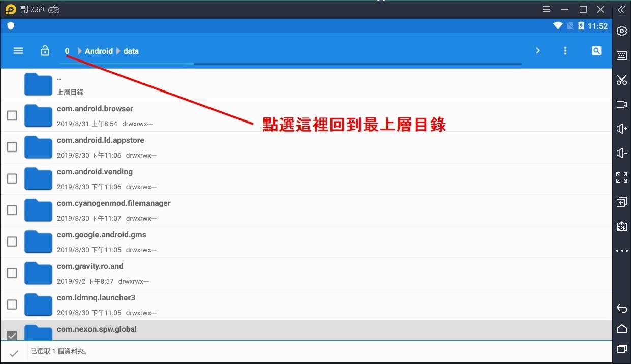Image resolution: width=631 pixels, height=364 pixels.
Task: Check the com.gravity.ro.and checkbox
Action: coord(12,273)
